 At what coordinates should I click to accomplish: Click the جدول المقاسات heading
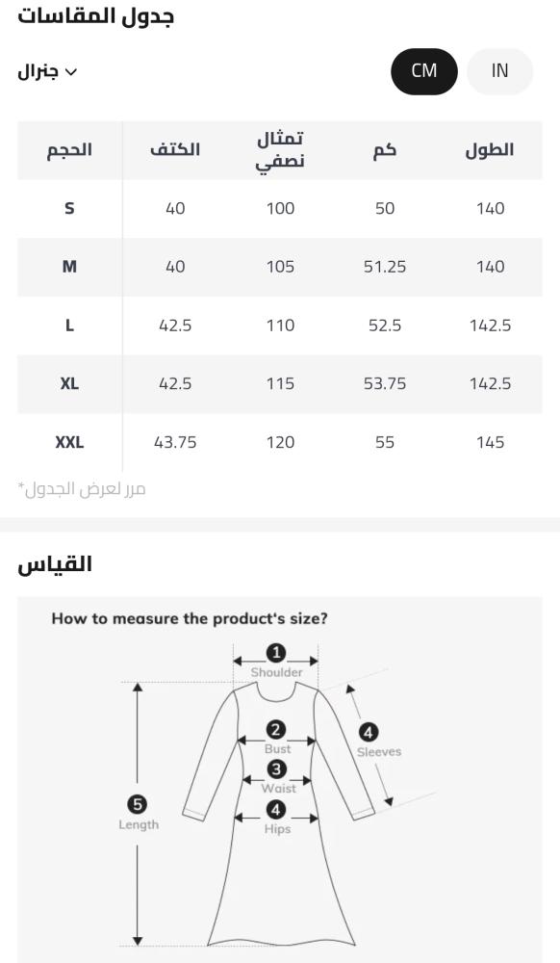tap(95, 17)
